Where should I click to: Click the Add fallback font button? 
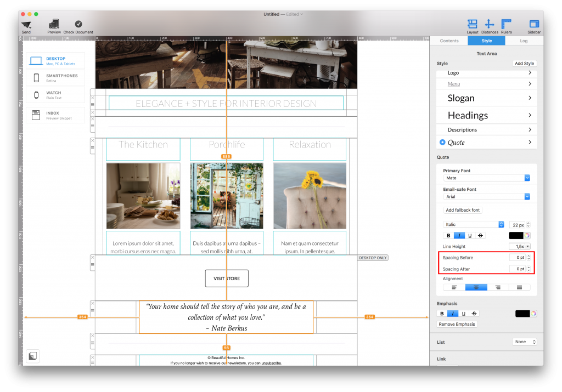pyautogui.click(x=462, y=210)
